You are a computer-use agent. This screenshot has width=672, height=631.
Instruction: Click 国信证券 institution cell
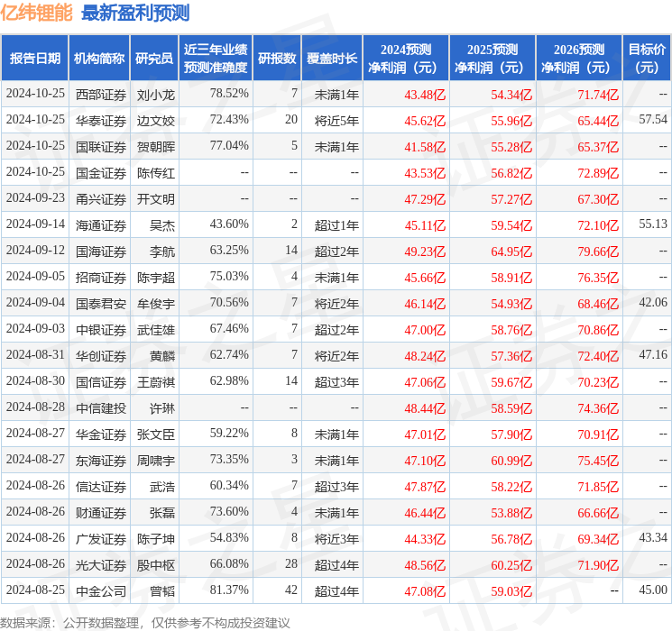(x=101, y=382)
